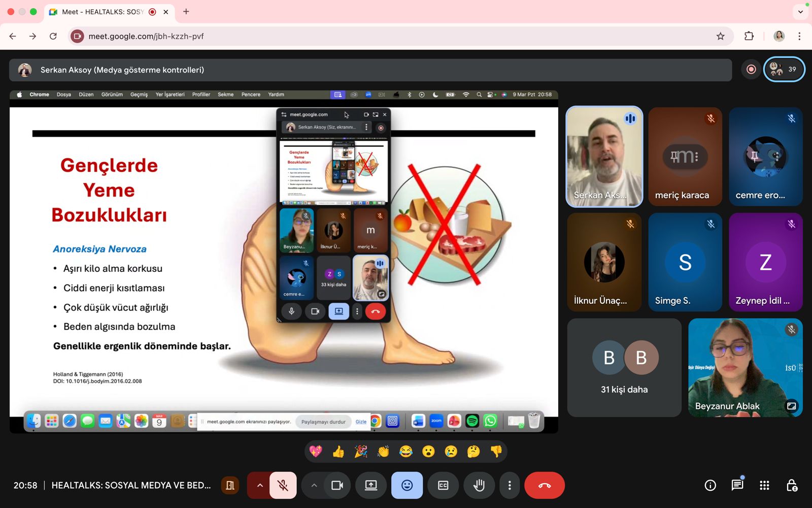Open the participants list showing 39
Viewport: 812px width, 508px height.
tap(784, 69)
